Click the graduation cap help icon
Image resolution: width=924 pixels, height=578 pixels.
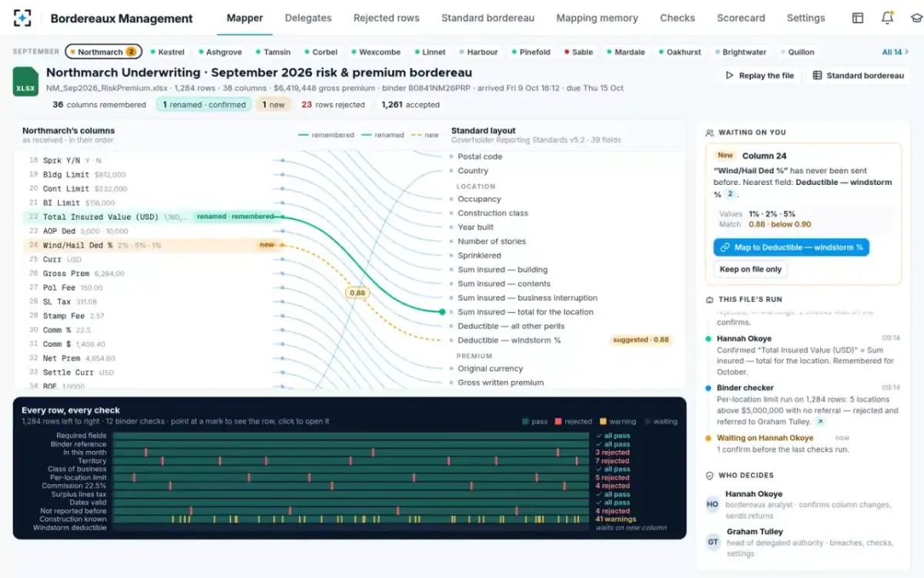tap(916, 18)
